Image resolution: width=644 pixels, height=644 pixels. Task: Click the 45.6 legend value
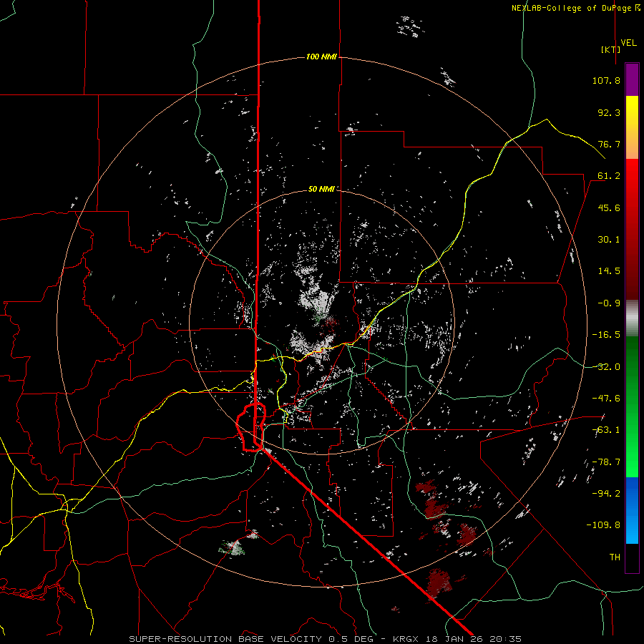[x=609, y=208]
